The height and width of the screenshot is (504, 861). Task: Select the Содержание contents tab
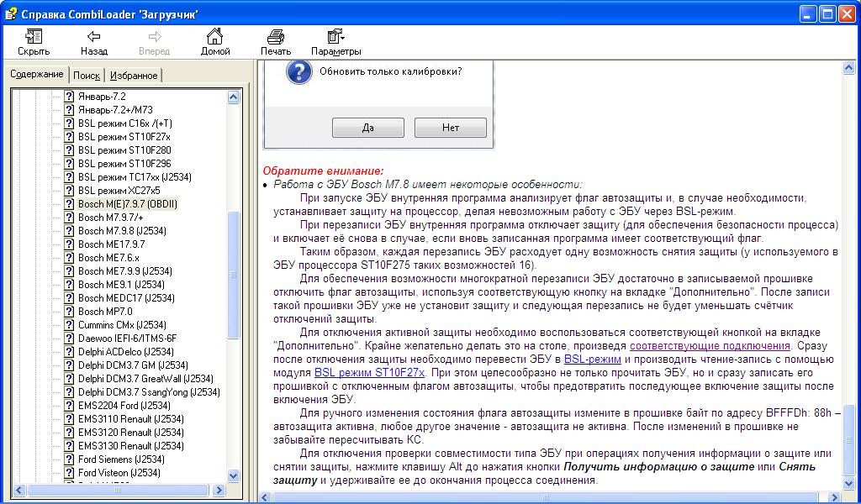[37, 75]
